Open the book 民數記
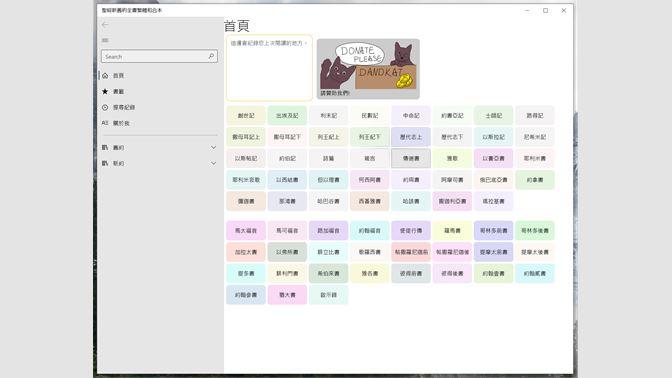Screen dimensions: 672x378 click(x=370, y=116)
